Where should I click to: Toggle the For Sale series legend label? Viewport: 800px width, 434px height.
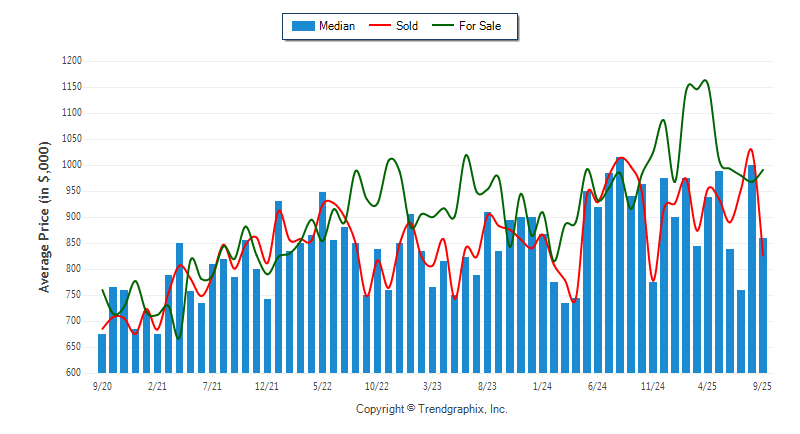(x=483, y=26)
